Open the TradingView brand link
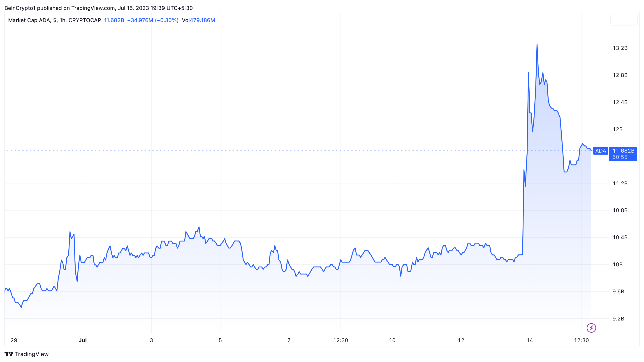The width and height of the screenshot is (644, 362). pyautogui.click(x=26, y=354)
